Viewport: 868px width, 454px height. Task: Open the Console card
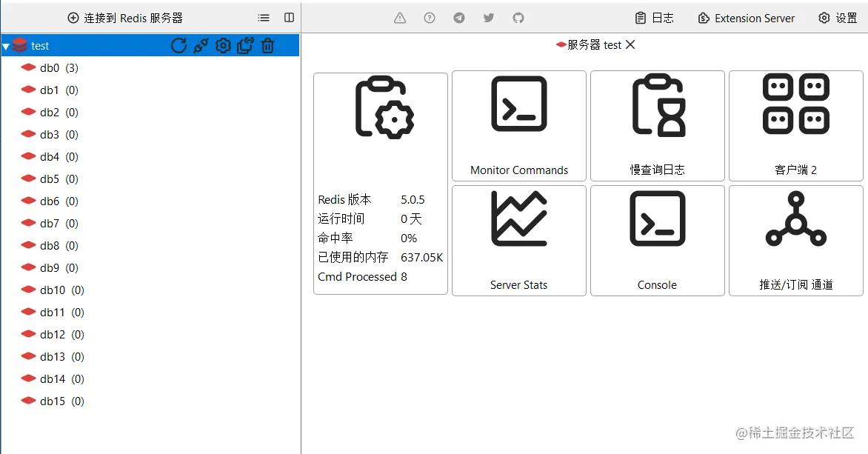point(658,240)
